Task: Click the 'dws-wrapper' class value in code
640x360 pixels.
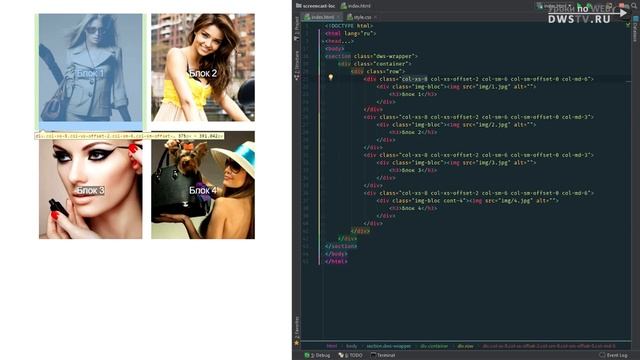Action: 396,56
